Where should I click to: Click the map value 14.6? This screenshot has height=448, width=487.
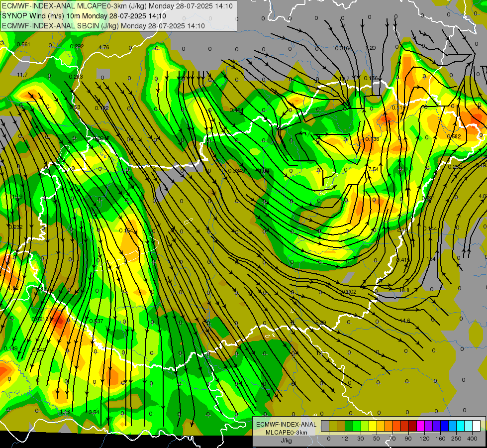point(405,321)
